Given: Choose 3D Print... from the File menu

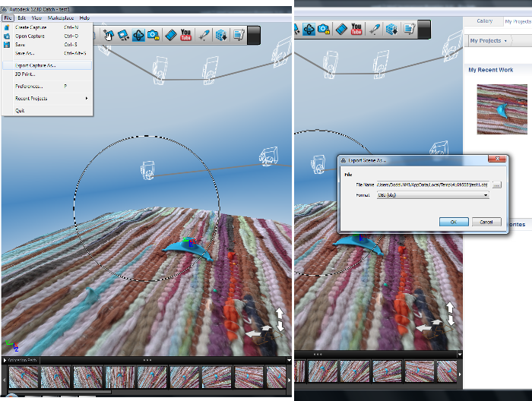Looking at the screenshot, I should click(x=47, y=74).
